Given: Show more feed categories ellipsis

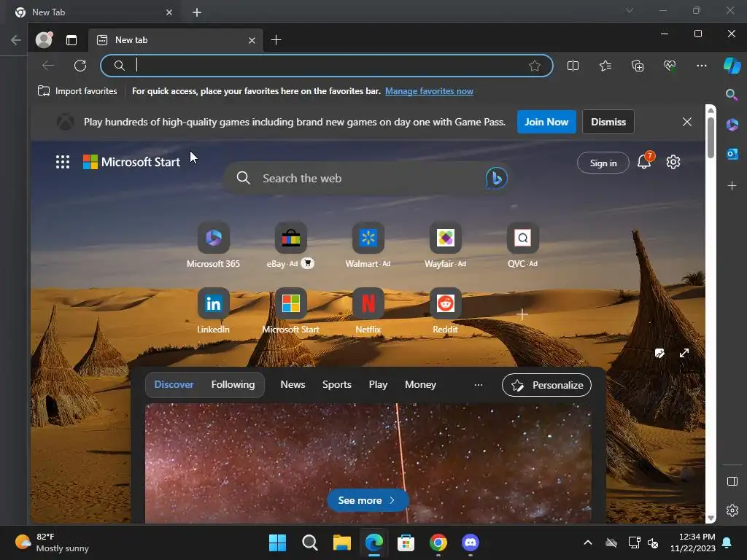Looking at the screenshot, I should click(x=479, y=385).
